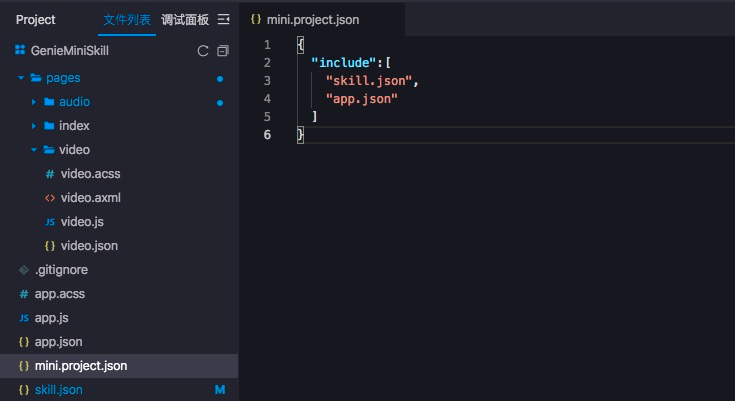The image size is (735, 401).
Task: Click the braces icon beside app.json
Action: pos(24,342)
